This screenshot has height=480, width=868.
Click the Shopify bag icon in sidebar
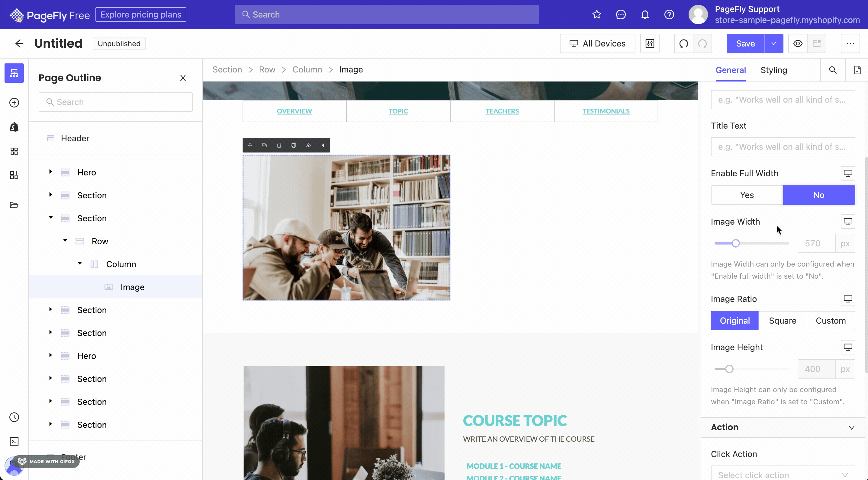[x=14, y=127]
